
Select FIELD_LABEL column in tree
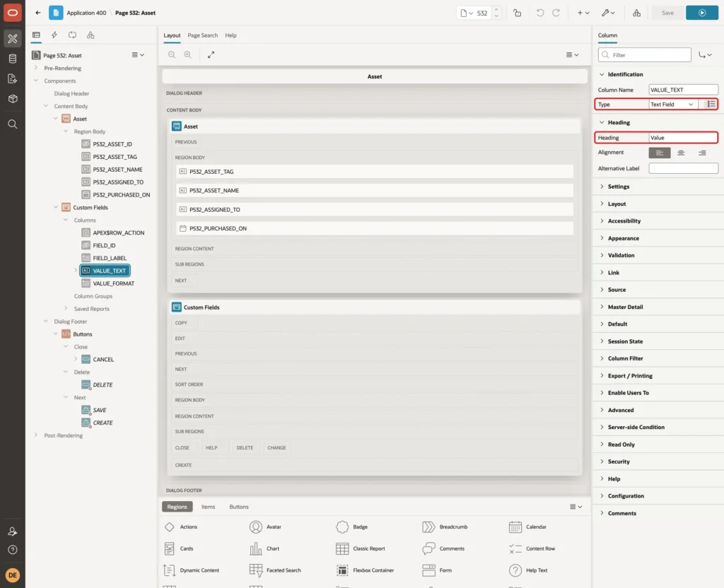pyautogui.click(x=110, y=258)
